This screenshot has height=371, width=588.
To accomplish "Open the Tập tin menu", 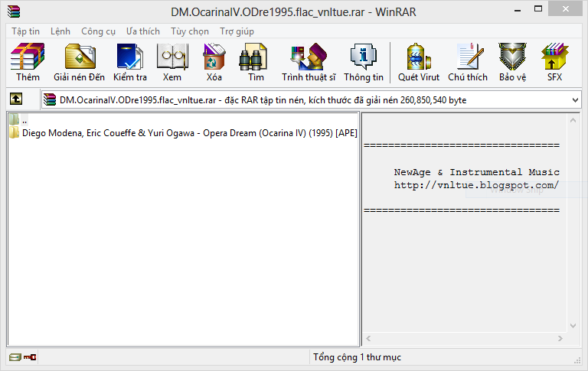I will click(25, 31).
